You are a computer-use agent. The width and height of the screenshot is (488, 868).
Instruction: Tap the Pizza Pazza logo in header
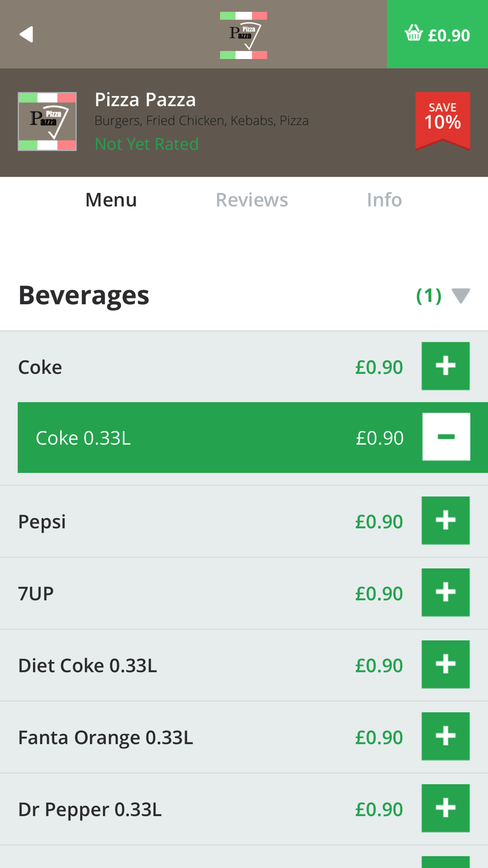244,35
